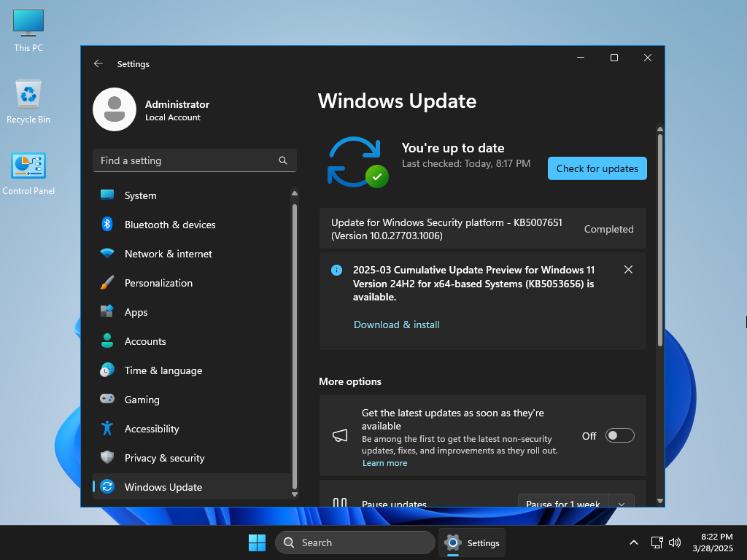Open Bluetooth & devices settings

(x=192, y=225)
